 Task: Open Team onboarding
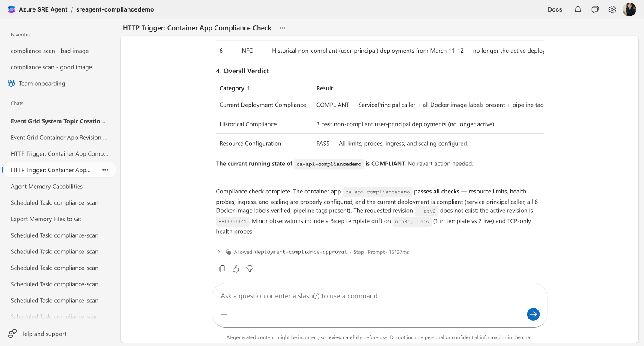click(x=42, y=84)
